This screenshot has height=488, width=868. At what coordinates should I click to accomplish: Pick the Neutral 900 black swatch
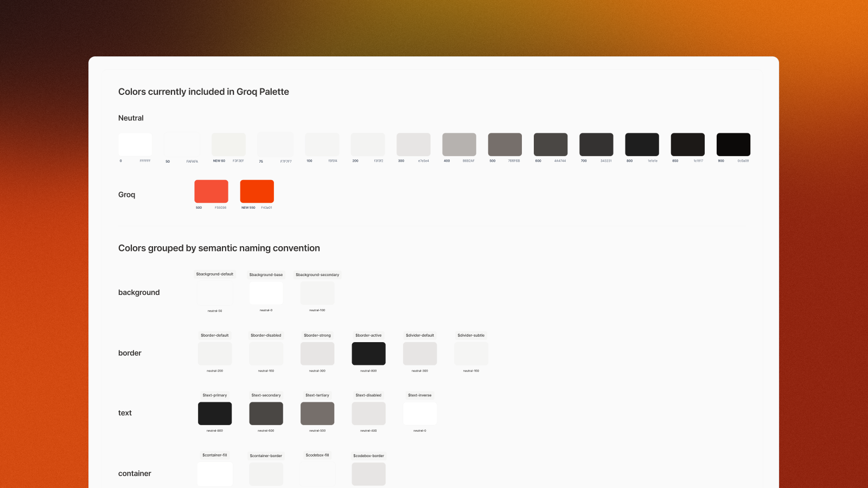pos(733,145)
